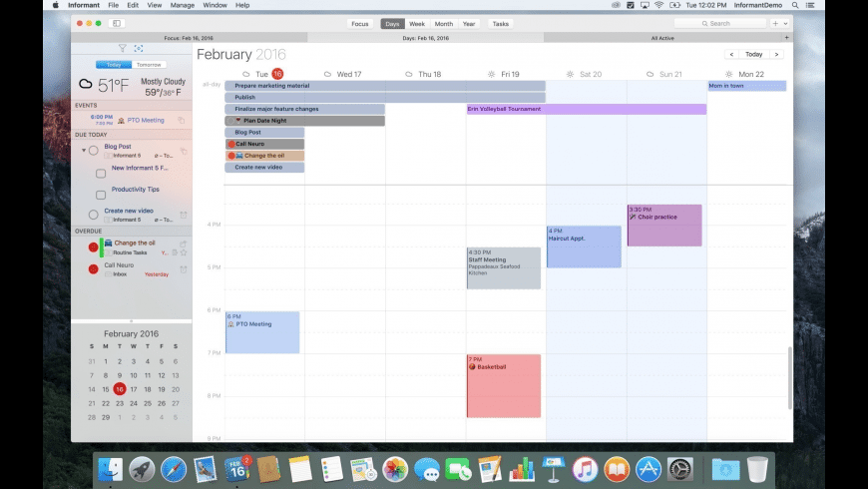
Task: Click the car icon on Change the oil task
Action: pyautogui.click(x=109, y=244)
